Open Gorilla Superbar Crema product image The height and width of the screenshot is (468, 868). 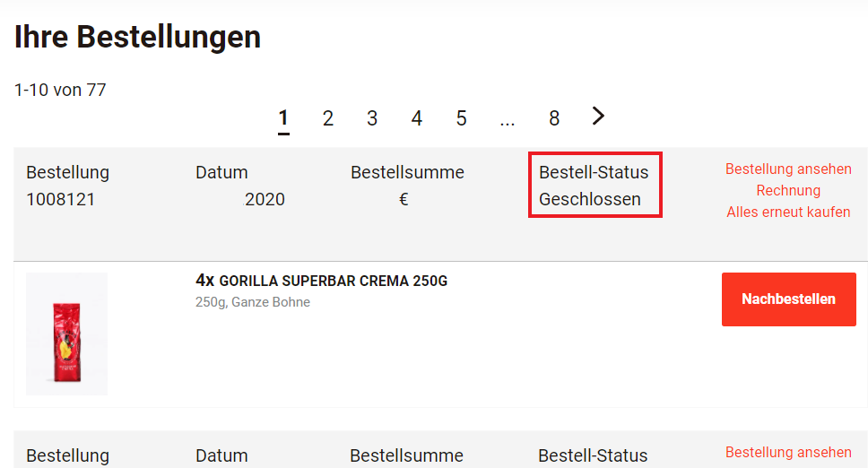pos(67,334)
